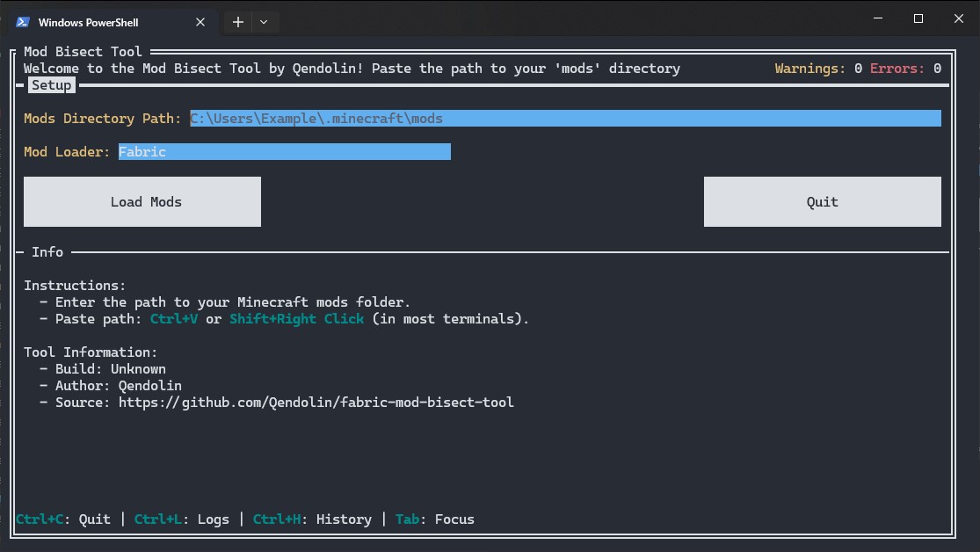
Task: Open the Mod Loader Fabric selector
Action: coord(285,151)
